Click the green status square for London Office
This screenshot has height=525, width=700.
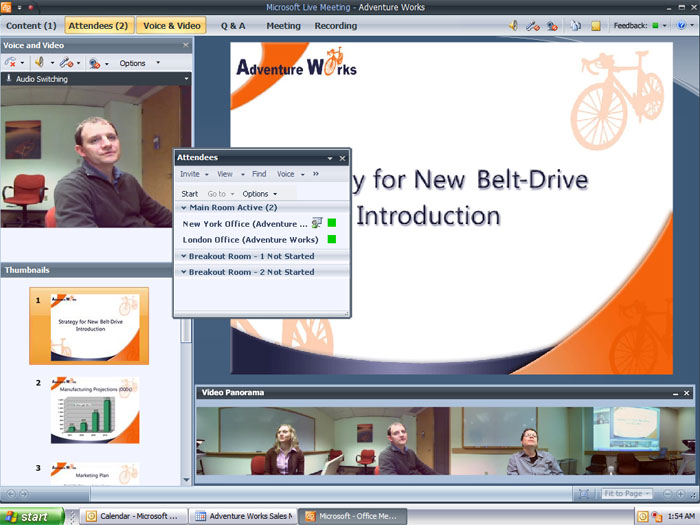pyautogui.click(x=332, y=239)
